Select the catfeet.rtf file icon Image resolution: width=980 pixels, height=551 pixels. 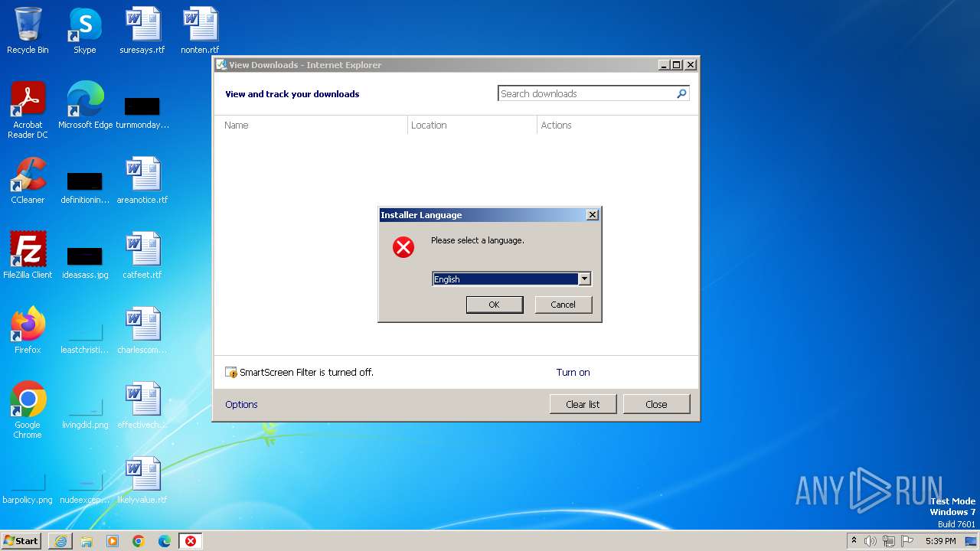click(142, 256)
